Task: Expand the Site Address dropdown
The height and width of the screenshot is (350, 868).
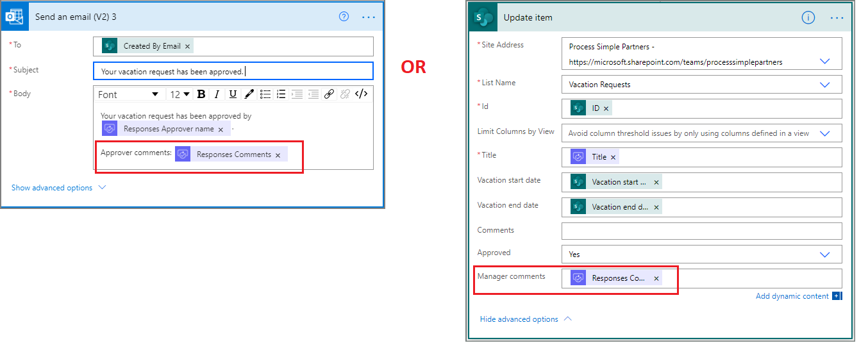Action: [825, 62]
